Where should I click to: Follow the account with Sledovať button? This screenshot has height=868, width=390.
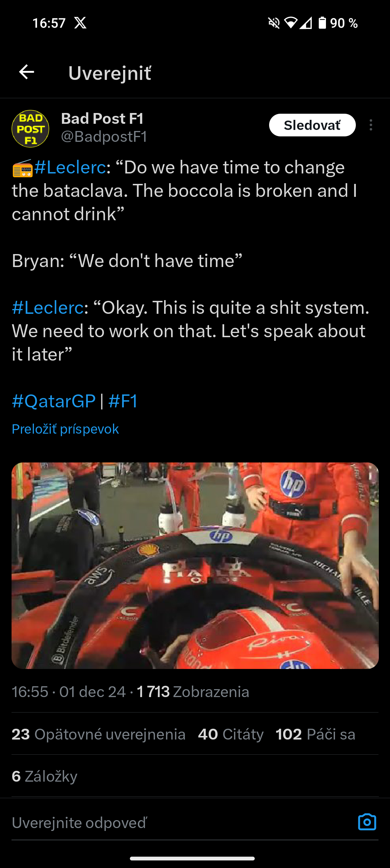pos(312,125)
